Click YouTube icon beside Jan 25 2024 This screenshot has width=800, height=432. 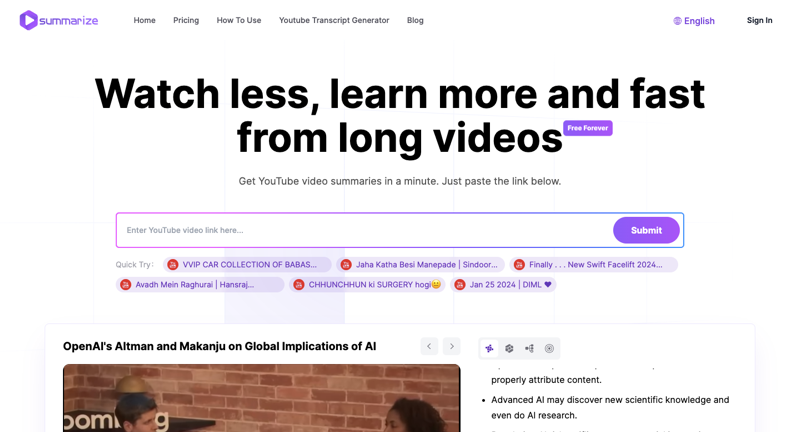click(460, 285)
